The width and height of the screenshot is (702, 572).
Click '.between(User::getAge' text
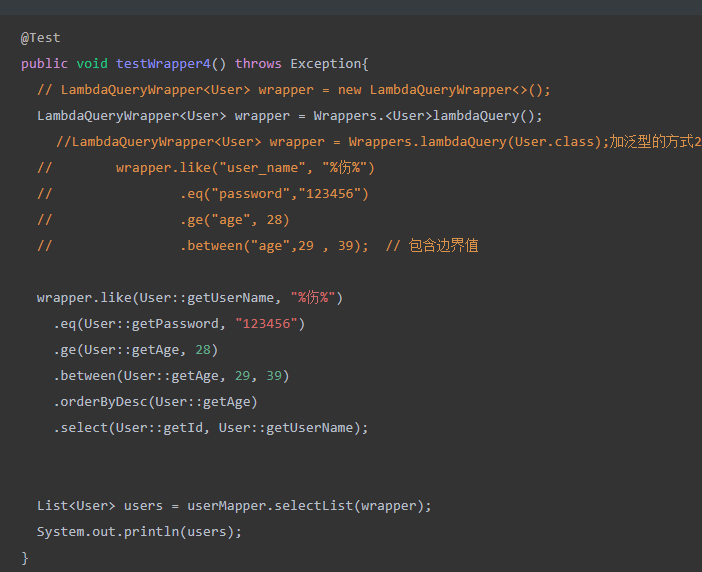tap(139, 375)
